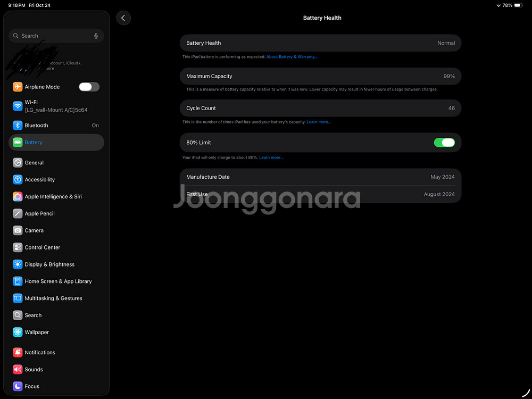Screen dimensions: 532x399
Task: Open Multitasking & Gestures settings
Action: tap(53, 298)
